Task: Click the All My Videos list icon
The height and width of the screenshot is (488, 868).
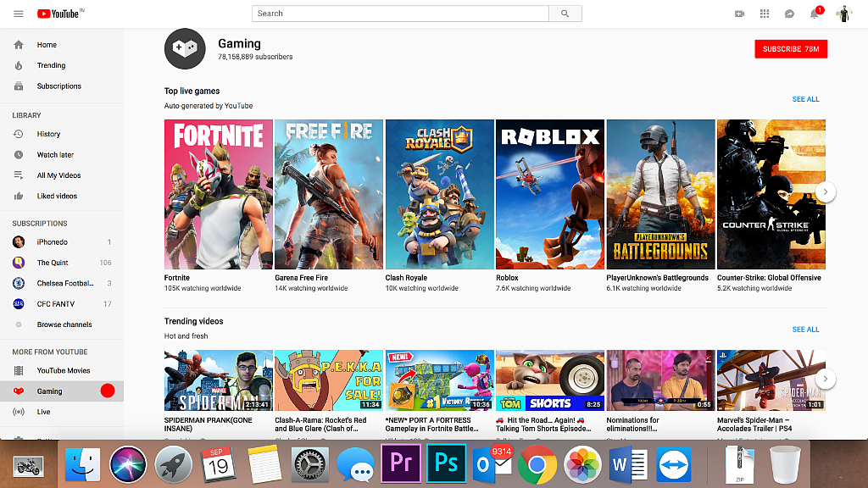Action: [19, 175]
